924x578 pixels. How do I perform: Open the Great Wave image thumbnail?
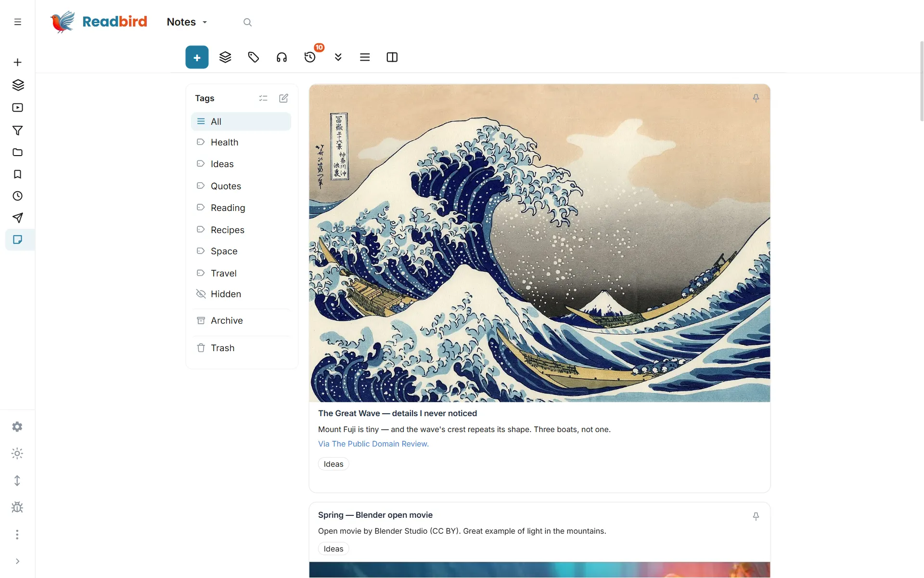pyautogui.click(x=539, y=243)
